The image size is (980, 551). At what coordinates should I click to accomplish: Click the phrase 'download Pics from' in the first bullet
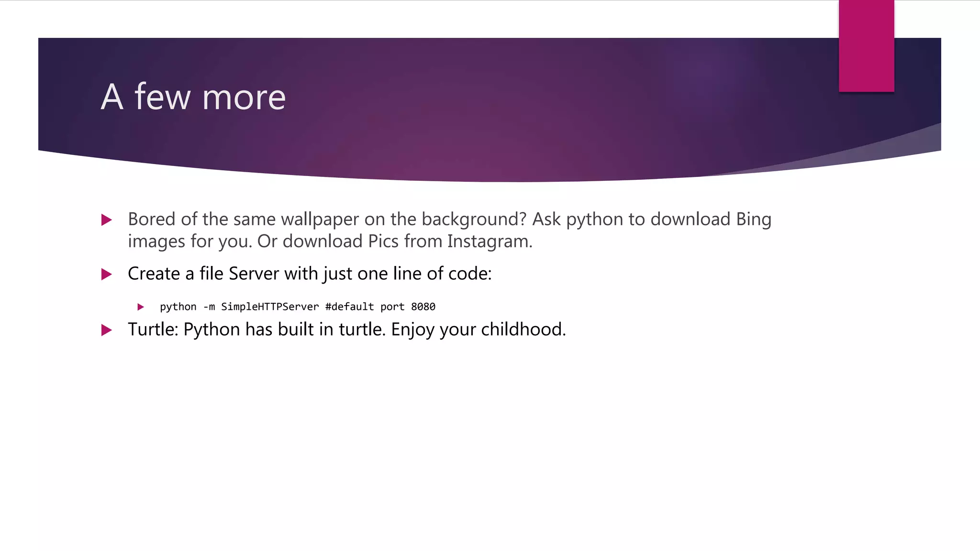[362, 241]
